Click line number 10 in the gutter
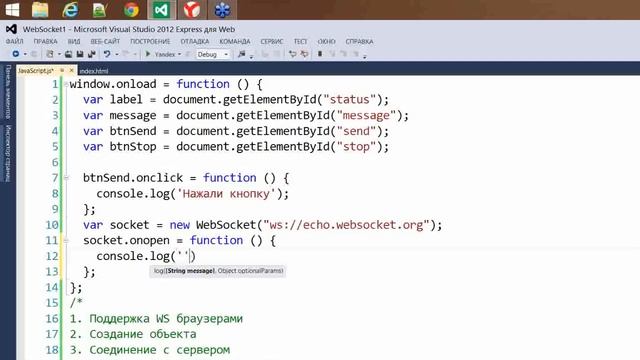This screenshot has width=640, height=360. 52,225
